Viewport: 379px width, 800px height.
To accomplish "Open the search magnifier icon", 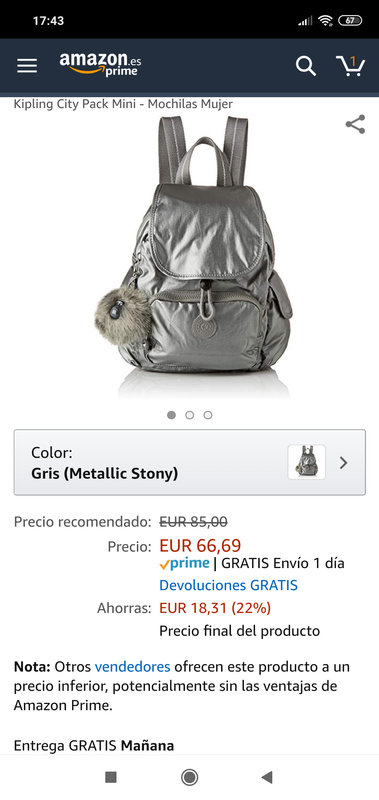I will [x=306, y=66].
